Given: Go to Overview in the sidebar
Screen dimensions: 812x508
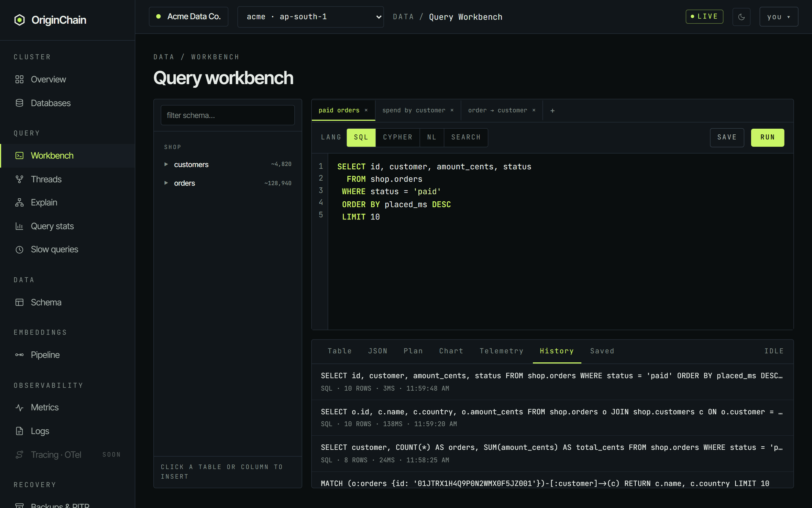Looking at the screenshot, I should [x=67, y=79].
